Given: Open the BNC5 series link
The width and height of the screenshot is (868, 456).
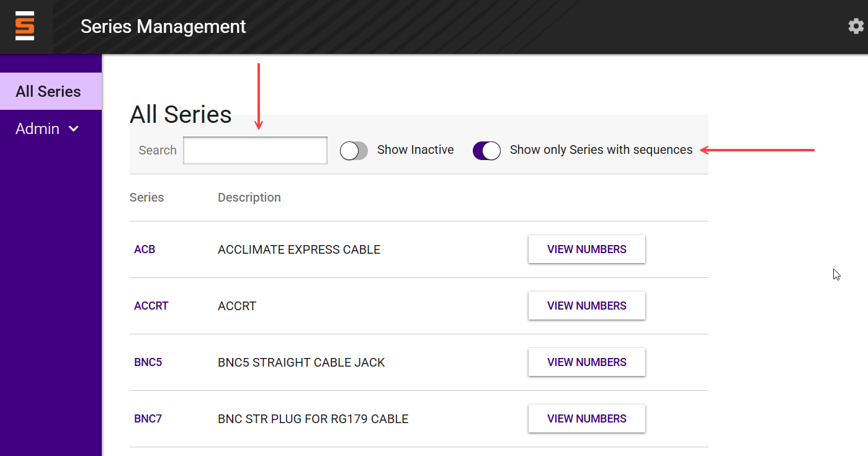Looking at the screenshot, I should 148,362.
